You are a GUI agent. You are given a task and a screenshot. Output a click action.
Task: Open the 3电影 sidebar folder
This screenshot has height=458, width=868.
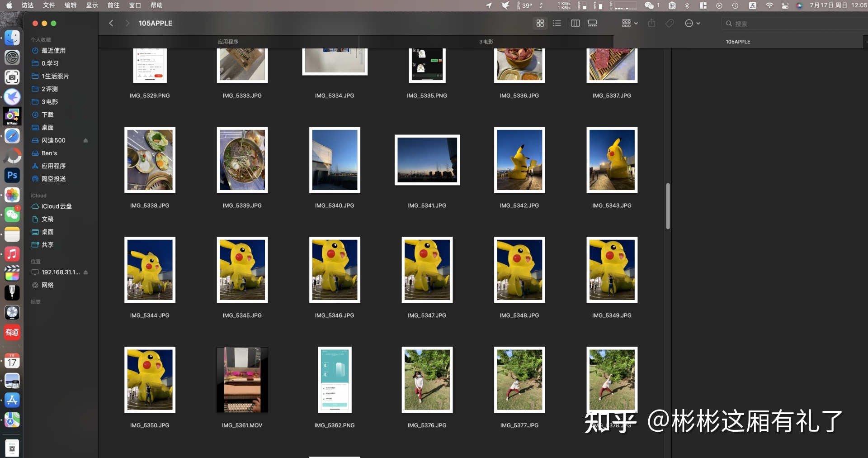pos(50,102)
